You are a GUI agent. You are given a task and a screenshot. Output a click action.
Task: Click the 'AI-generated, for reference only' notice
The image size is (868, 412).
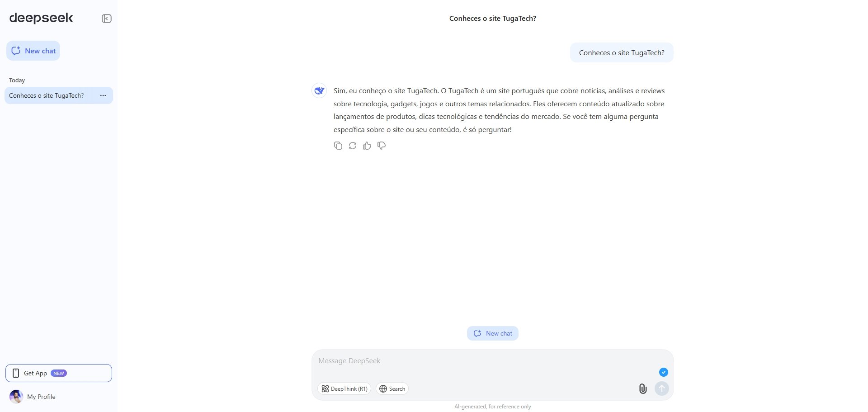pyautogui.click(x=493, y=407)
